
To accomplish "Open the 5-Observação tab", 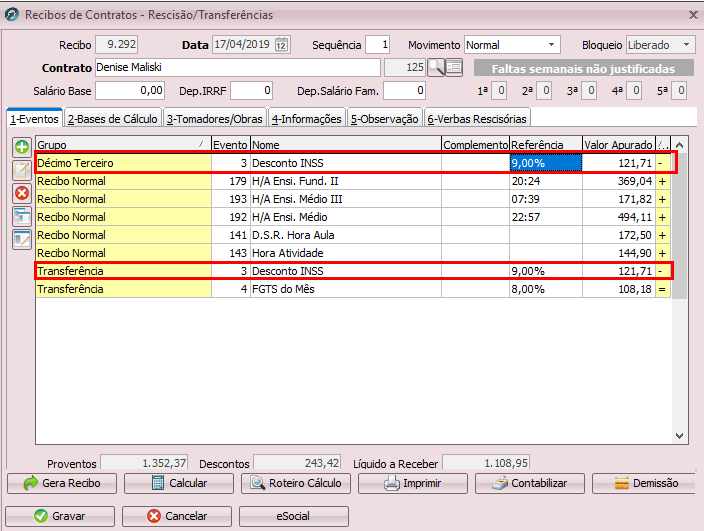I will 385,118.
